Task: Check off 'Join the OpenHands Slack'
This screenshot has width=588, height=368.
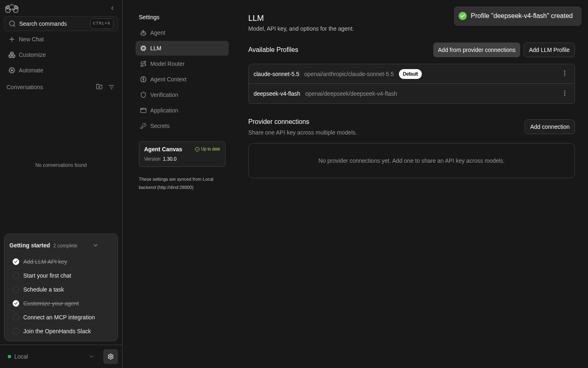Action: pyautogui.click(x=16, y=331)
